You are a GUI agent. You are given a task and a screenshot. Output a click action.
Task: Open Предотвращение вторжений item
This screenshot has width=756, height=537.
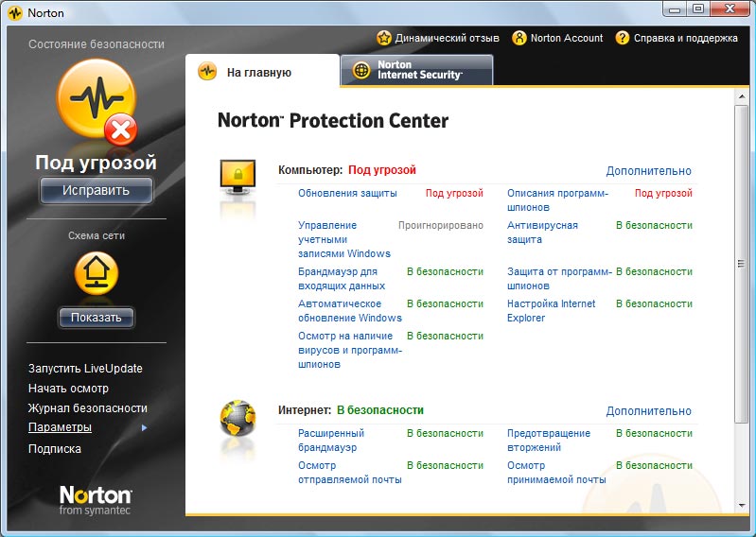pos(549,441)
